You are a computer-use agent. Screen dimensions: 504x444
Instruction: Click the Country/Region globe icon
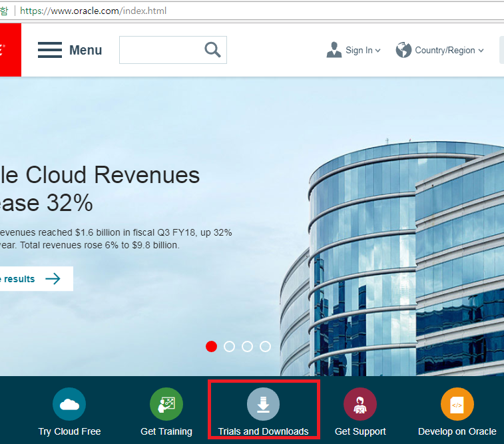[403, 50]
